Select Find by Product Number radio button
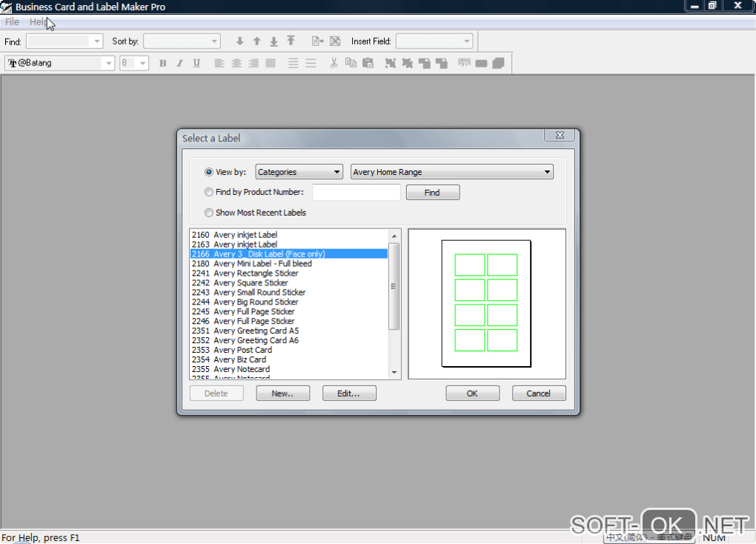Viewport: 756px width, 544px height. [x=209, y=192]
